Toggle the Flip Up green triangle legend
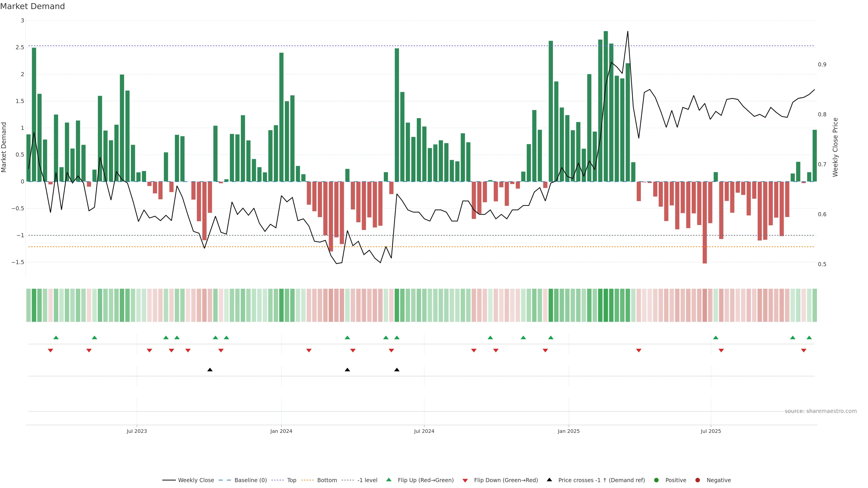The height and width of the screenshot is (488, 868). point(389,480)
